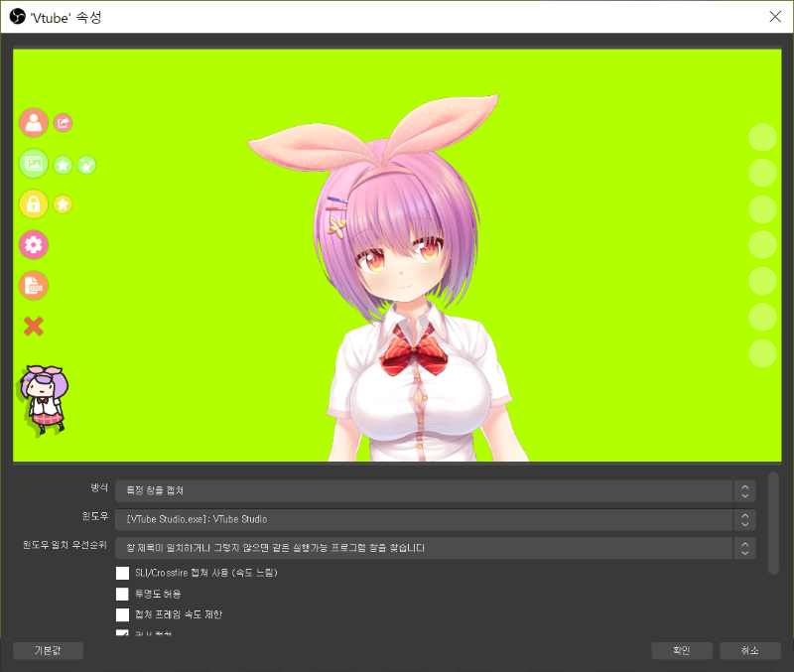Click the up/down arrows of the 방식 combo box

coord(744,490)
